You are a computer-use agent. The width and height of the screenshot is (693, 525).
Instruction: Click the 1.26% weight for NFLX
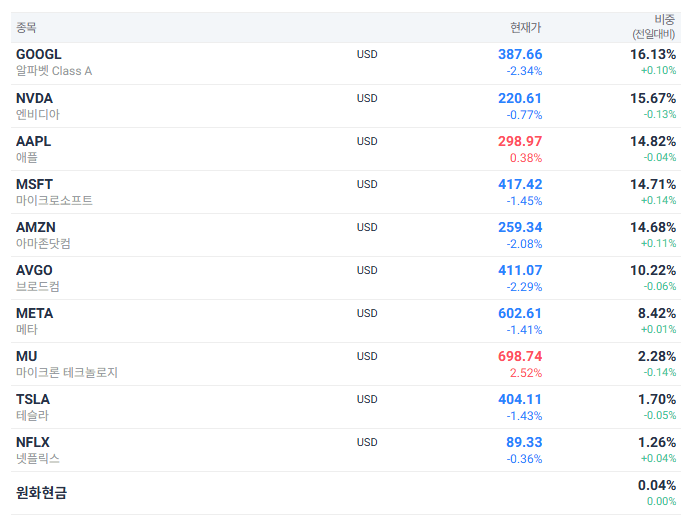(657, 442)
